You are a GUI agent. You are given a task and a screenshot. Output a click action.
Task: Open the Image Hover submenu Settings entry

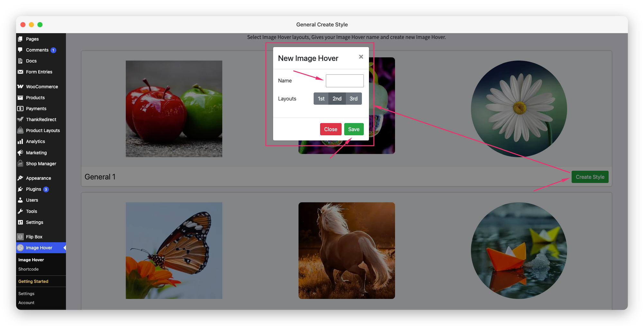(x=26, y=293)
